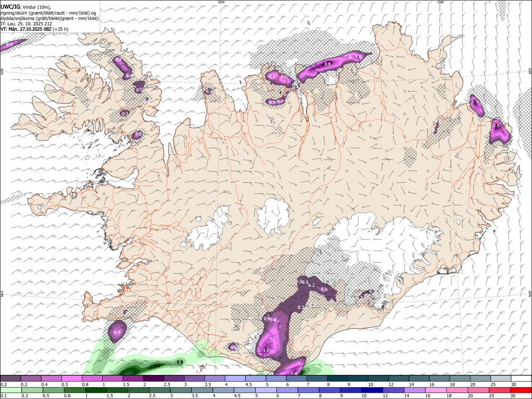The image size is (532, 399).
Task: Pick the lower scale swatch right of 0.1
Action: click(x=10, y=390)
